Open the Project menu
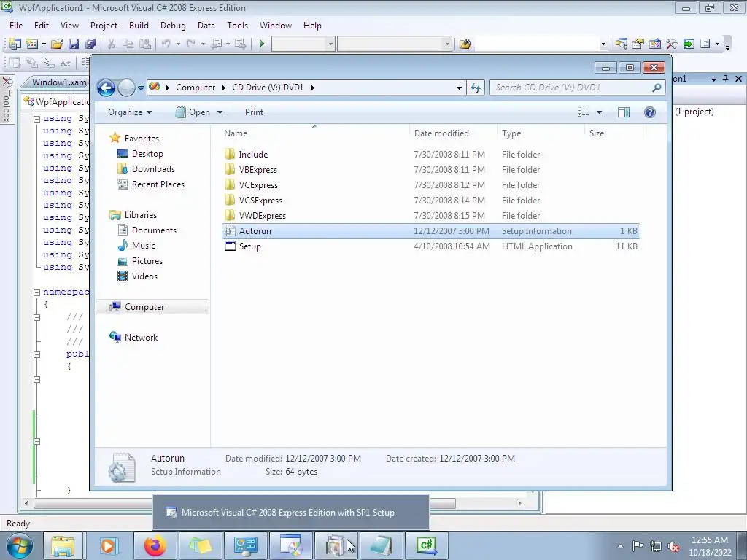The width and height of the screenshot is (747, 560). click(x=104, y=26)
